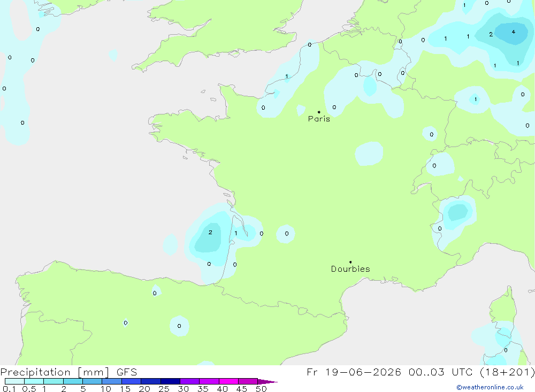Select the dark blue 20-25 mm legend swatch
535x392 pixels.
150,381
